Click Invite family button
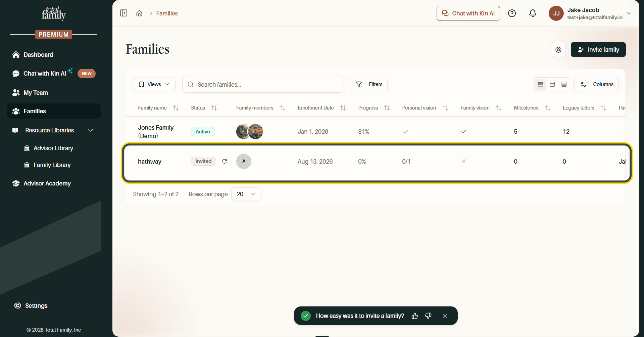The height and width of the screenshot is (337, 644). [x=598, y=50]
